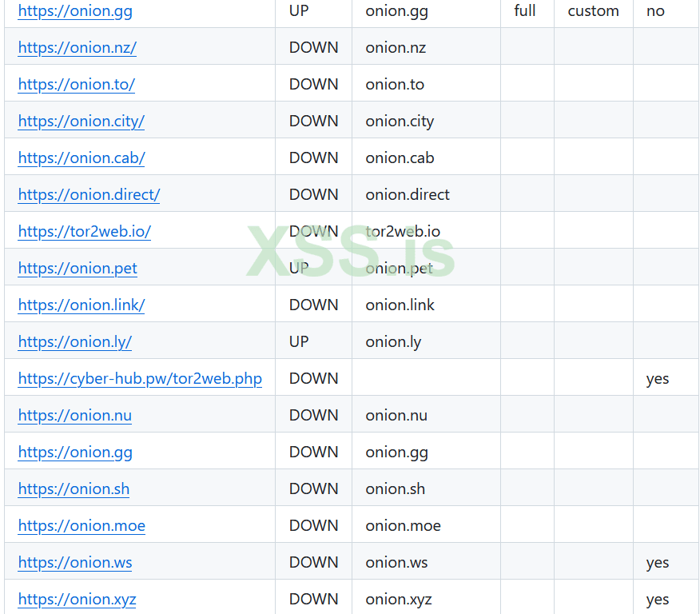The height and width of the screenshot is (614, 700).
Task: Open the https://onion.ly/ link
Action: [x=75, y=341]
